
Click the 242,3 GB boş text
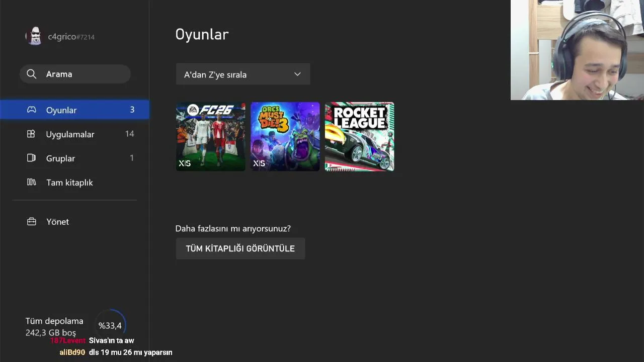[x=51, y=333]
